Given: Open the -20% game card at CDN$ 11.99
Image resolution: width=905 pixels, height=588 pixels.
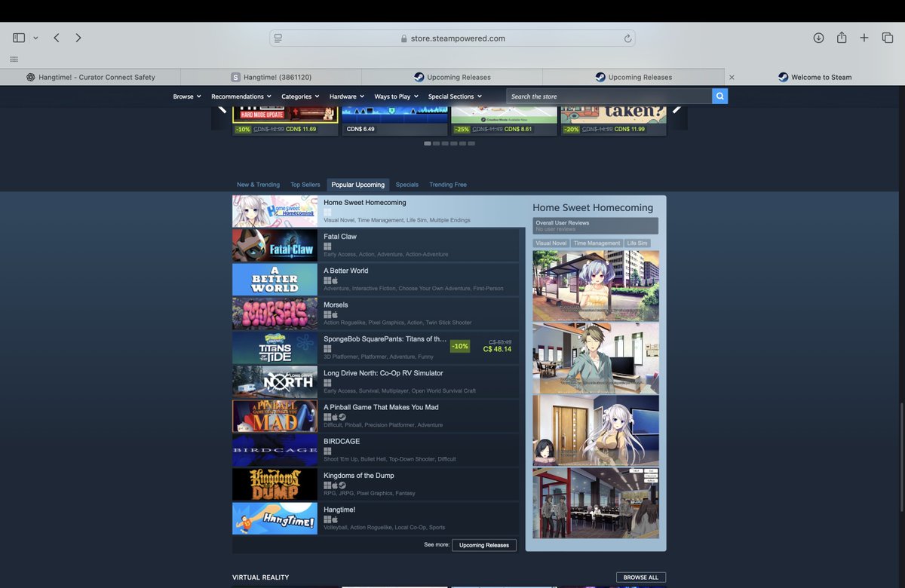Looking at the screenshot, I should (x=613, y=121).
